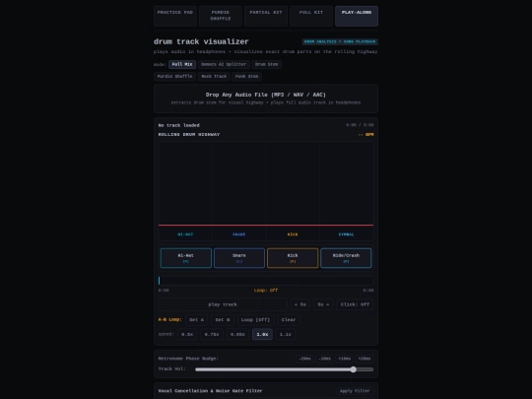The image size is (532, 399).
Task: Load the Rock Track preset
Action: coord(214,76)
